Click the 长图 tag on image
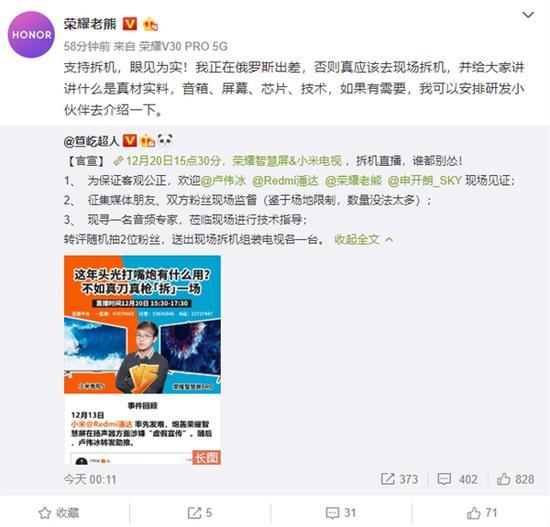Screen dimensions: 550x527 point(206,458)
